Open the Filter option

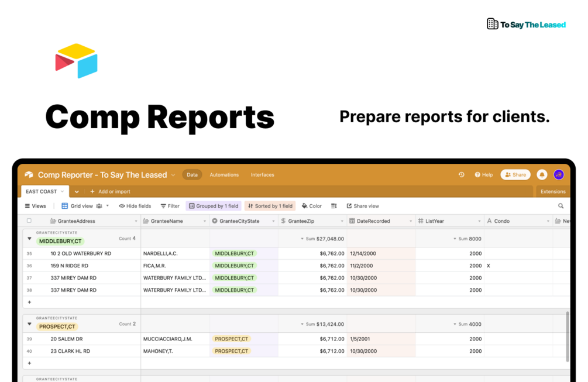170,206
